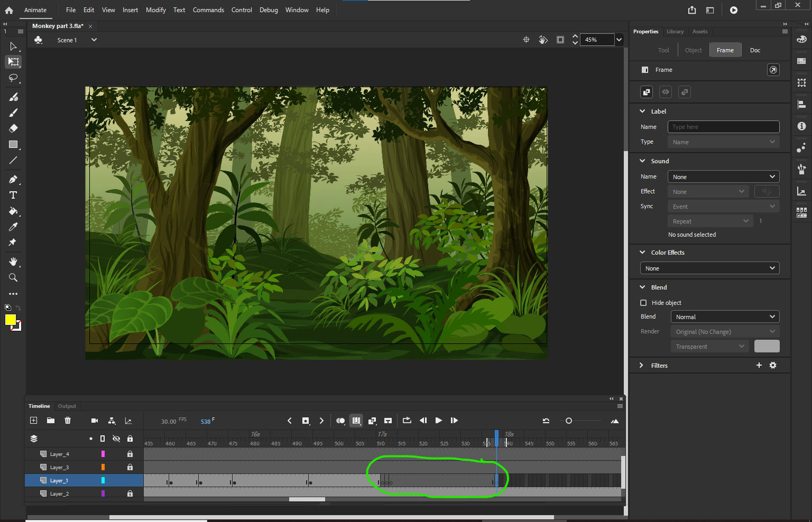Choose the Paint Bucket tool
Image resolution: width=812 pixels, height=522 pixels.
(x=13, y=211)
